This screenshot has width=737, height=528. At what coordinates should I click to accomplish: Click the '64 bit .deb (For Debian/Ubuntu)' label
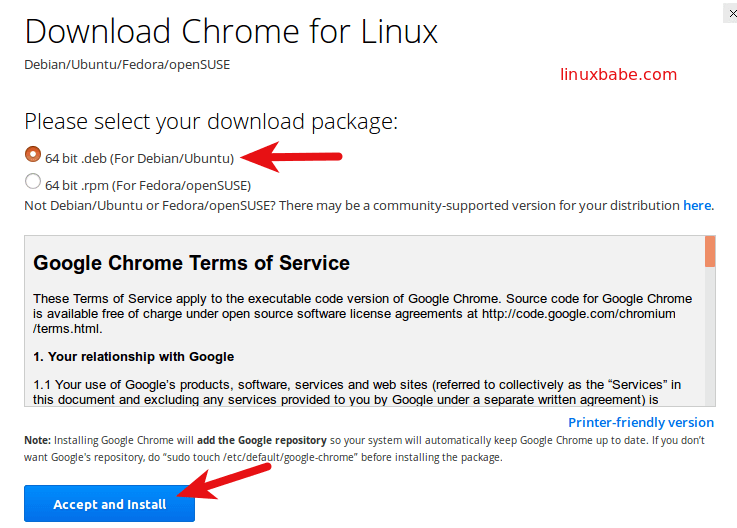coord(139,158)
